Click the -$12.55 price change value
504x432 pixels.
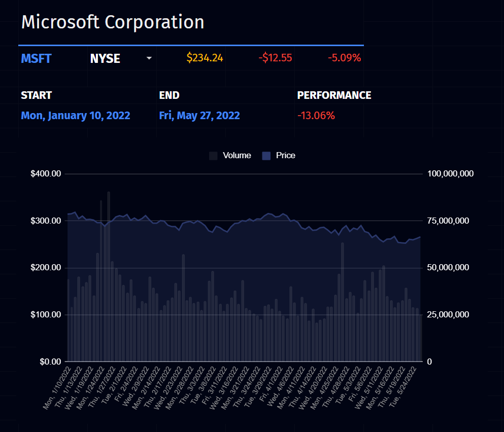[275, 57]
